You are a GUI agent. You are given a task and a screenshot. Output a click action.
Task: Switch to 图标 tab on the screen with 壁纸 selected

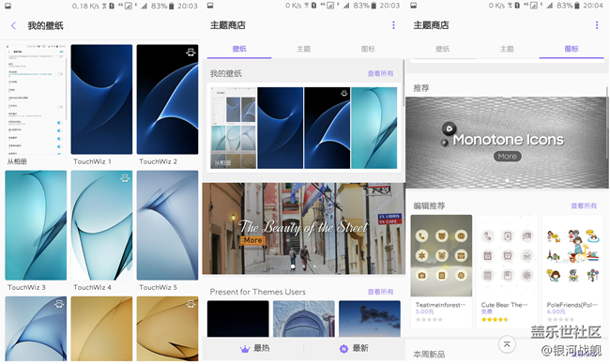click(368, 49)
